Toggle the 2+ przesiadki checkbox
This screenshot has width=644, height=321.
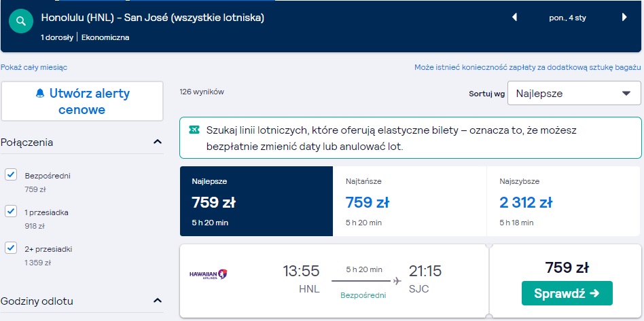[x=11, y=248]
